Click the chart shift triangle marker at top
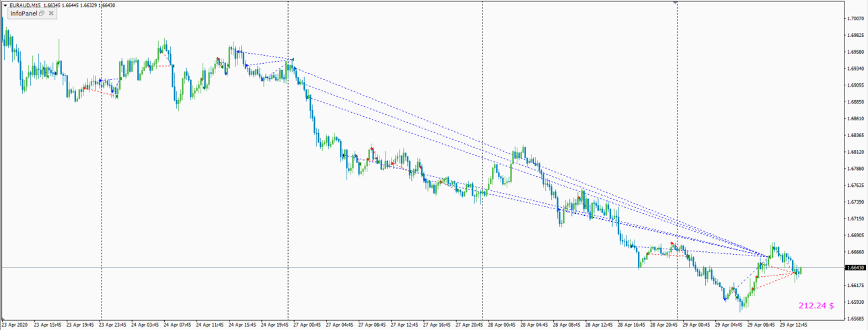 pyautogui.click(x=676, y=3)
